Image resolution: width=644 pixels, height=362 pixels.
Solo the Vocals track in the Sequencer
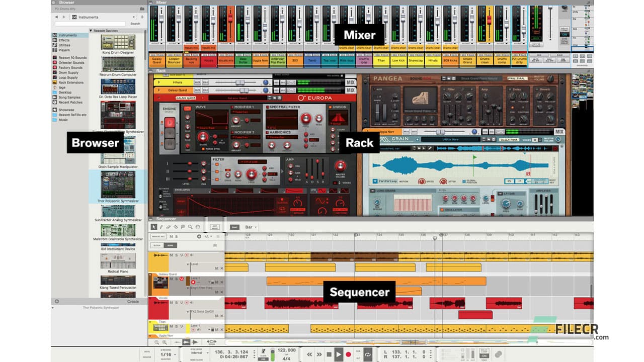[177, 303]
